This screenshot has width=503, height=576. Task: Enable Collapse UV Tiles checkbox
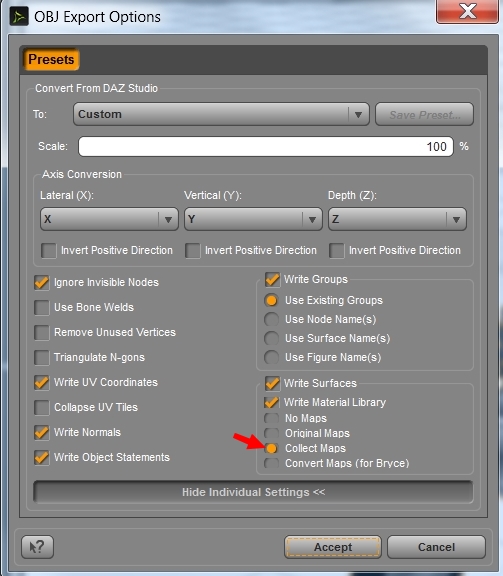tap(42, 407)
